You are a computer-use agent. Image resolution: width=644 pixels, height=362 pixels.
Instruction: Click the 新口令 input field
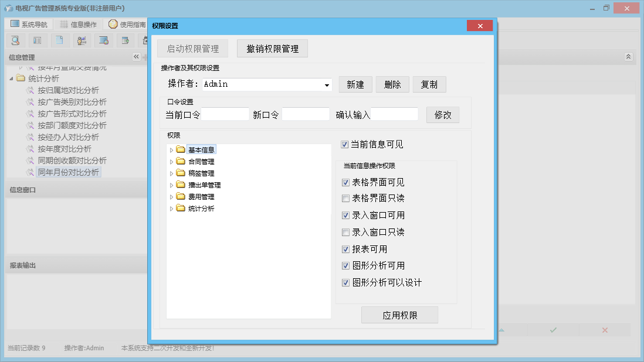pyautogui.click(x=306, y=114)
